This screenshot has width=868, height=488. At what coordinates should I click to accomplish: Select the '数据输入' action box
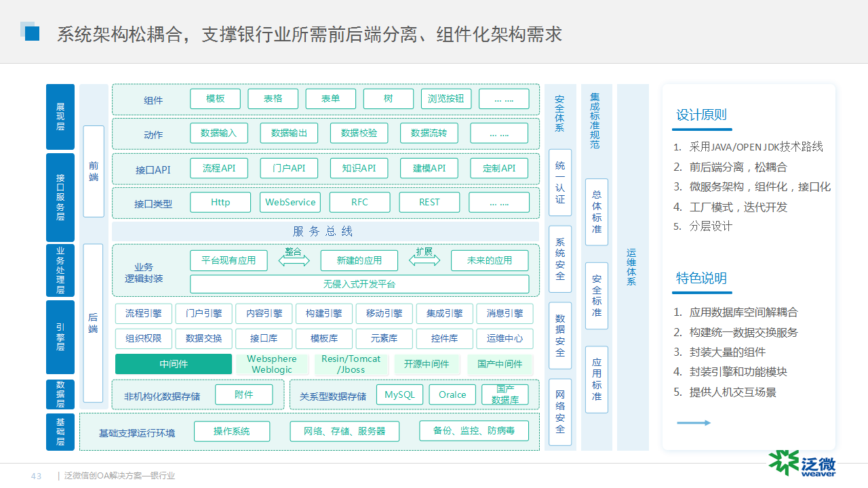click(x=219, y=133)
